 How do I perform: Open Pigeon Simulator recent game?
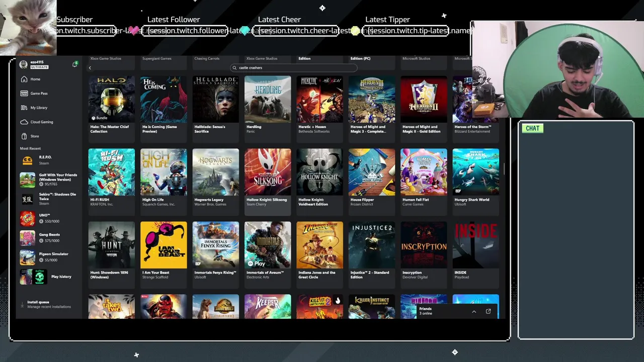(48, 257)
